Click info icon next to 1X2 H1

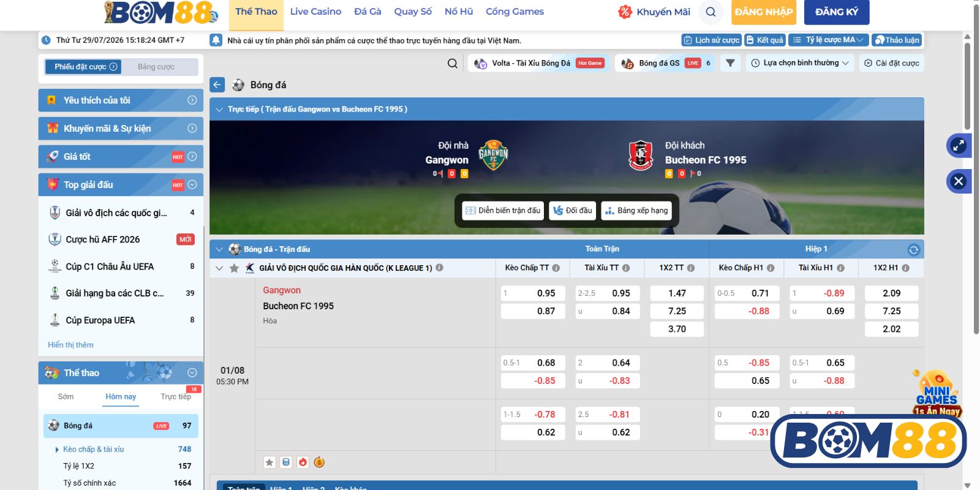[x=905, y=268]
